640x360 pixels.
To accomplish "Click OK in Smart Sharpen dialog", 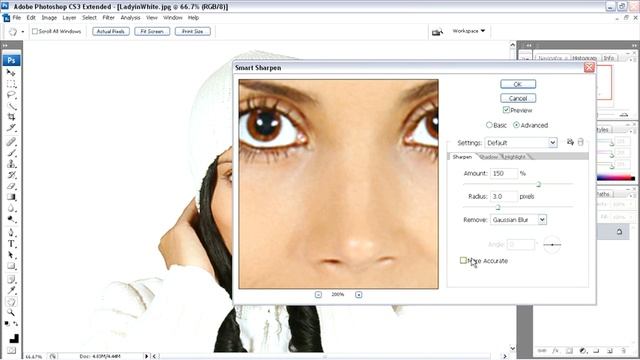I will pos(518,84).
